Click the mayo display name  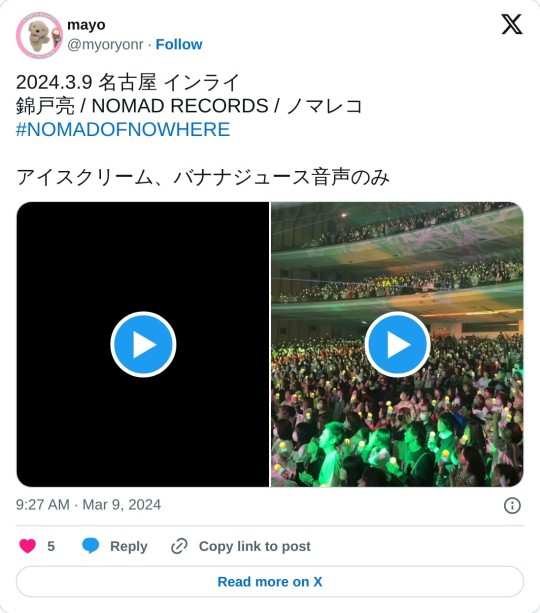coord(86,25)
